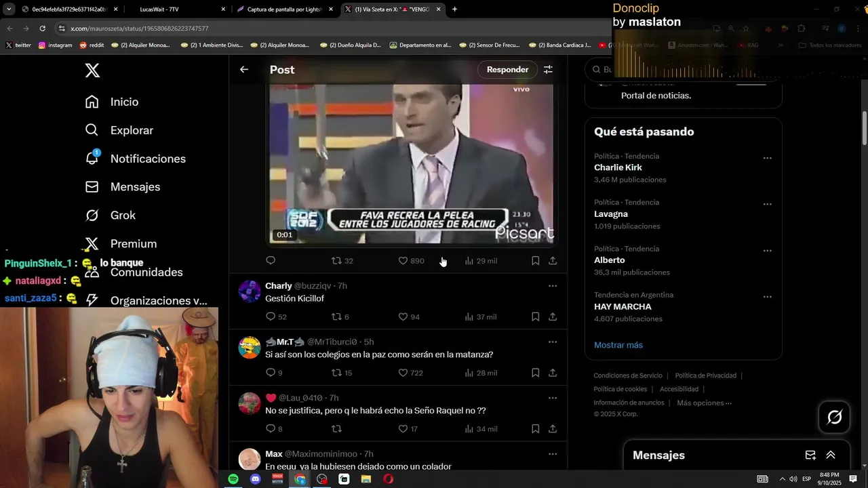868x488 pixels.
Task: Click the X logo in sidebar
Action: coord(92,70)
